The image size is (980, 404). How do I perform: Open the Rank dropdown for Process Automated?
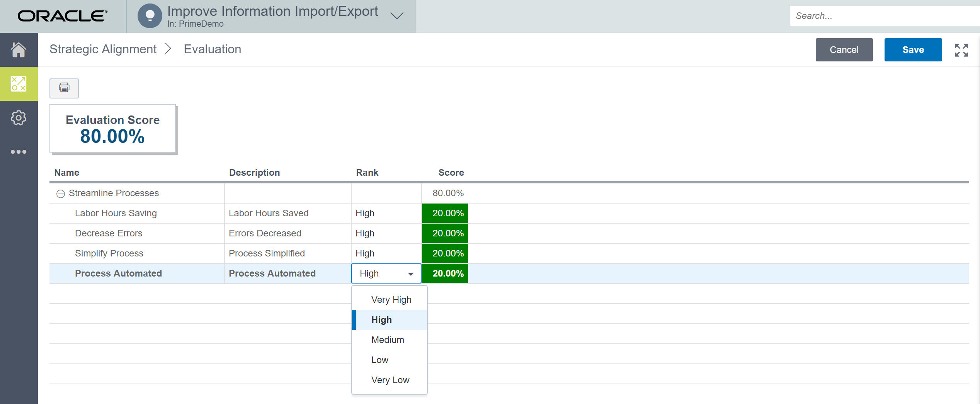(x=386, y=273)
